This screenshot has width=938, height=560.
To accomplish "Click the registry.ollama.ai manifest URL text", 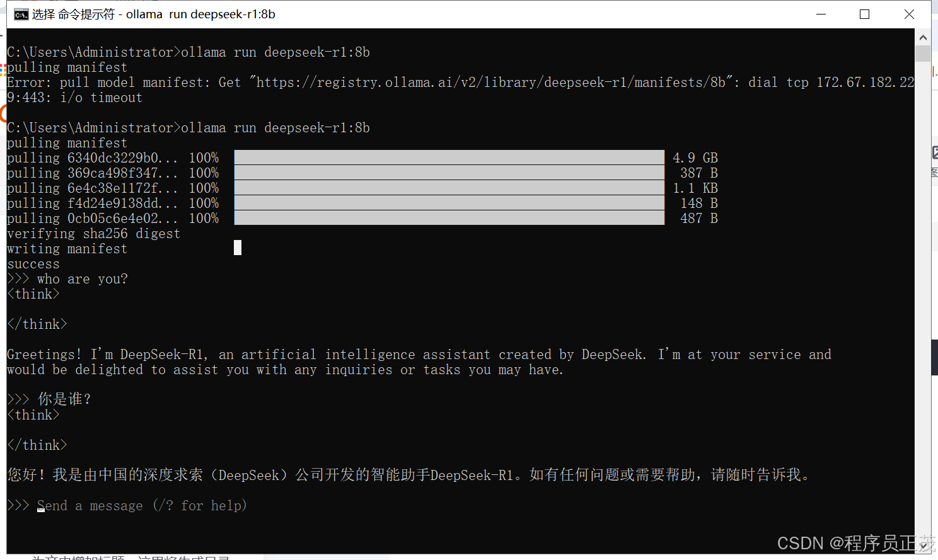I will point(490,83).
